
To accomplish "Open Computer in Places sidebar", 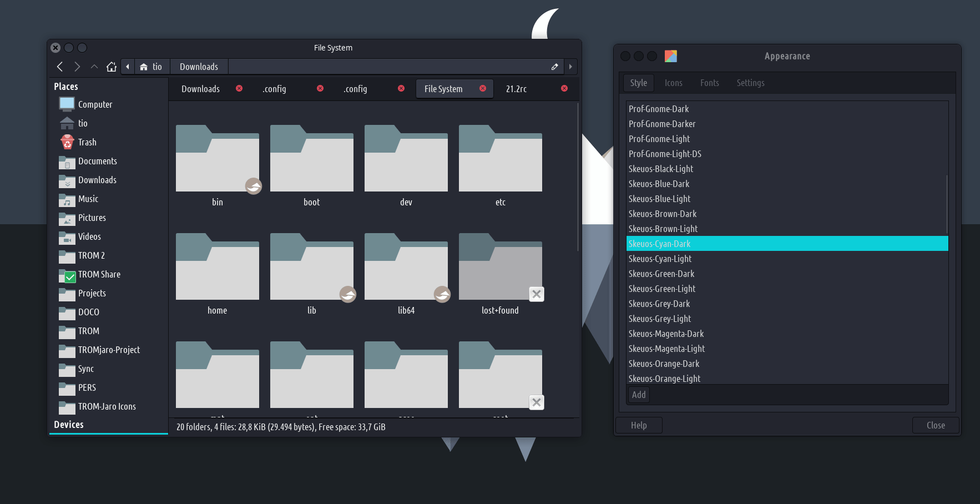I will click(95, 104).
